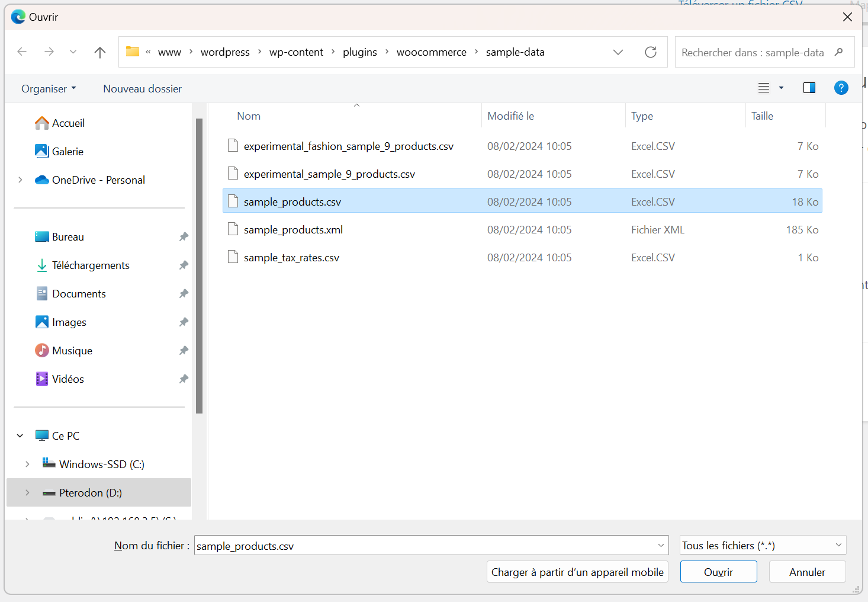
Task: Click the Ouvrir button
Action: tap(718, 572)
